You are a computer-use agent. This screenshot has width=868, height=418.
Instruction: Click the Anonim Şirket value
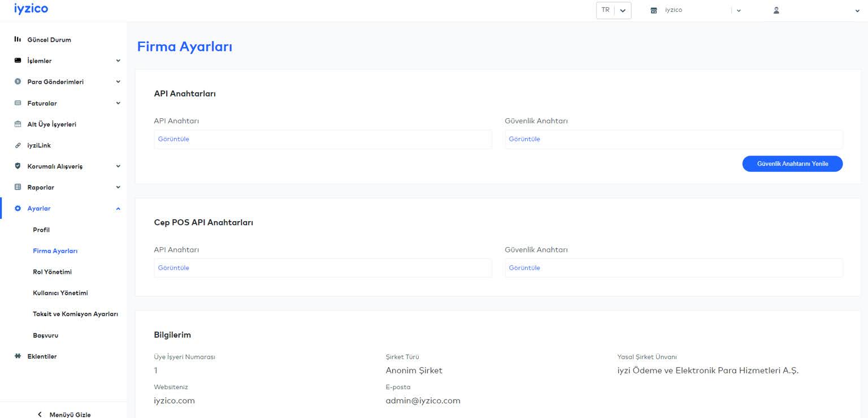pyautogui.click(x=414, y=370)
